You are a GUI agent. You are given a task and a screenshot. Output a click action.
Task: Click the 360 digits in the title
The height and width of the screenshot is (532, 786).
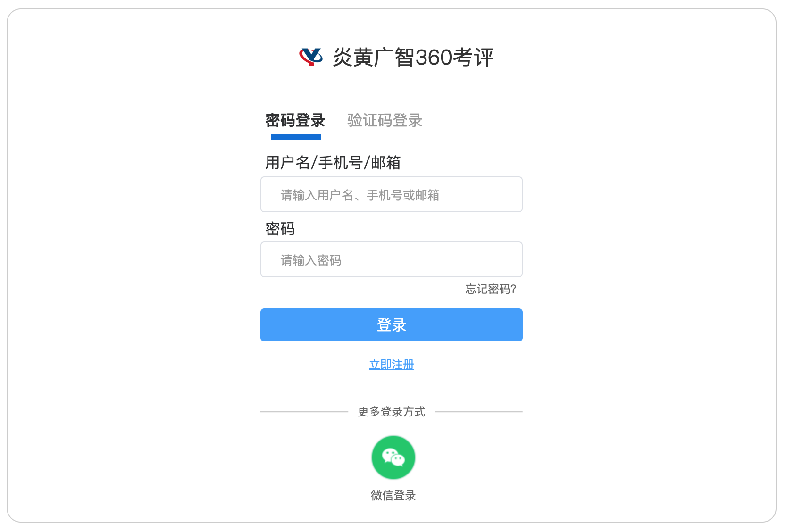tap(434, 58)
